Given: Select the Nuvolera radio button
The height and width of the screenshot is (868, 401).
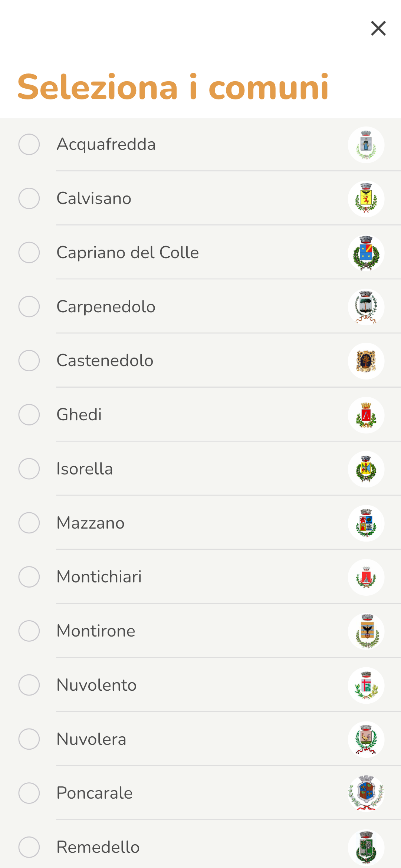Looking at the screenshot, I should [x=29, y=739].
